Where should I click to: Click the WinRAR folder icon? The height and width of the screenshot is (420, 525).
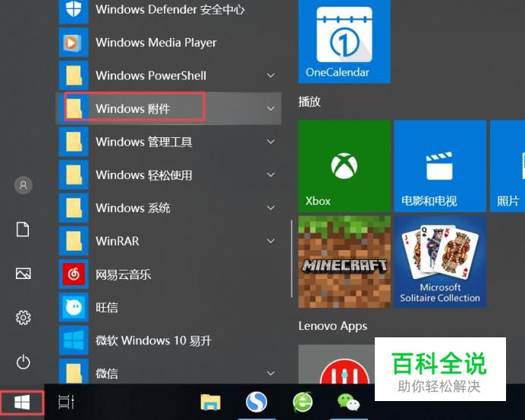pos(74,241)
